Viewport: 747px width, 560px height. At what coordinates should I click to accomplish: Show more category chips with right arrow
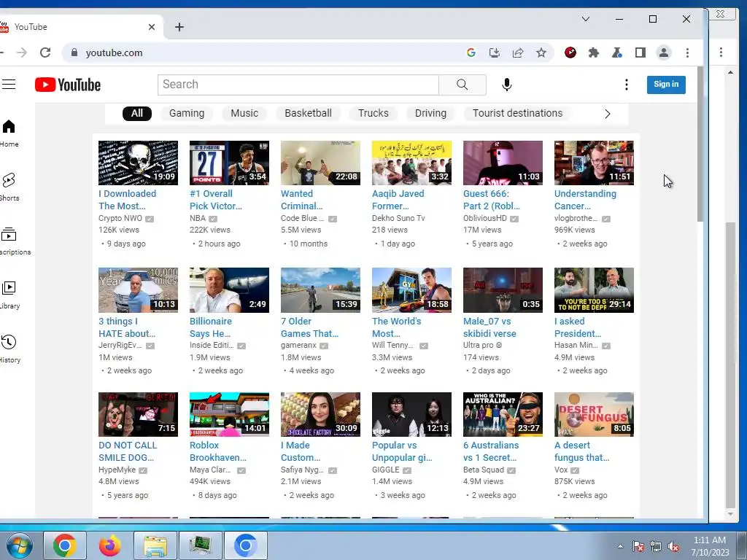[608, 114]
